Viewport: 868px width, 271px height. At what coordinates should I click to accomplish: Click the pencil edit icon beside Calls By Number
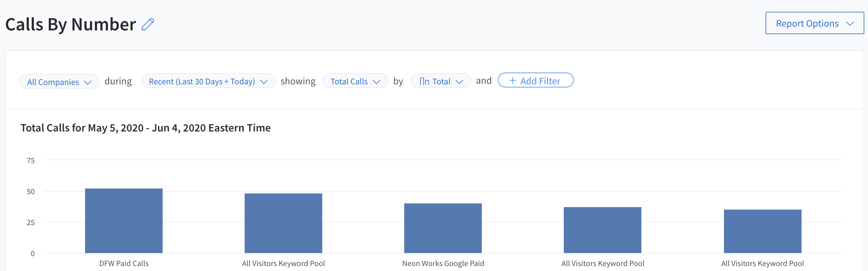click(147, 24)
